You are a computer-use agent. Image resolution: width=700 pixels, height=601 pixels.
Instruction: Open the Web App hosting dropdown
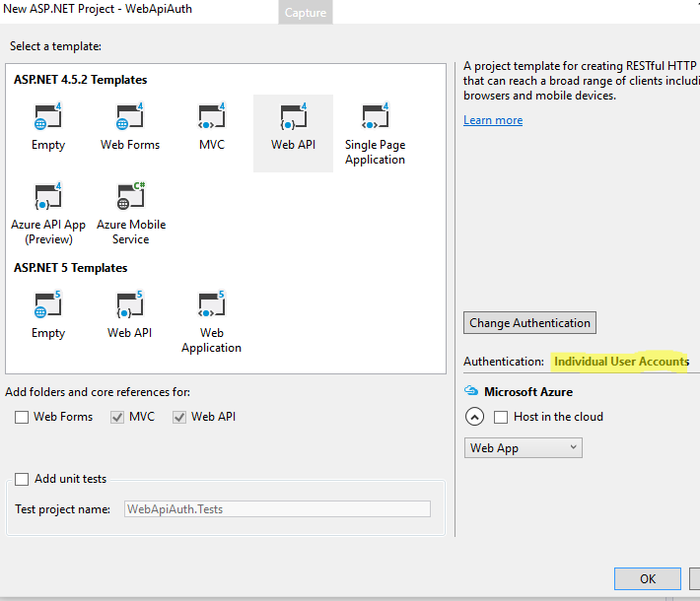[523, 447]
